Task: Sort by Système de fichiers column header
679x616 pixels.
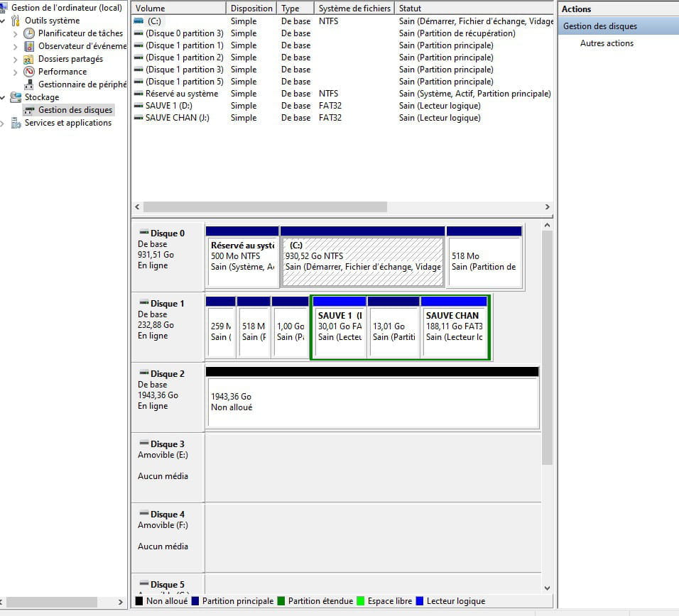Action: [354, 9]
